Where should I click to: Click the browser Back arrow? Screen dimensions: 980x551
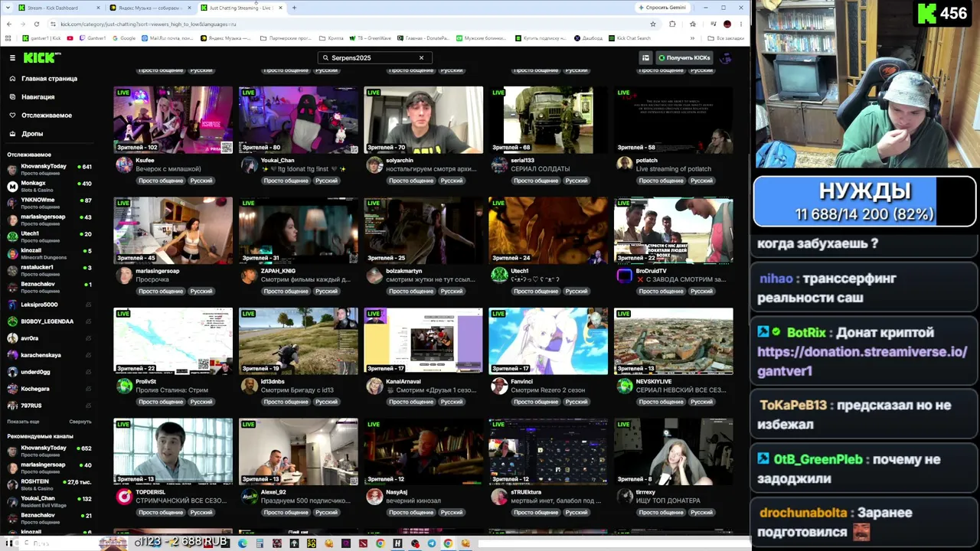click(x=8, y=24)
